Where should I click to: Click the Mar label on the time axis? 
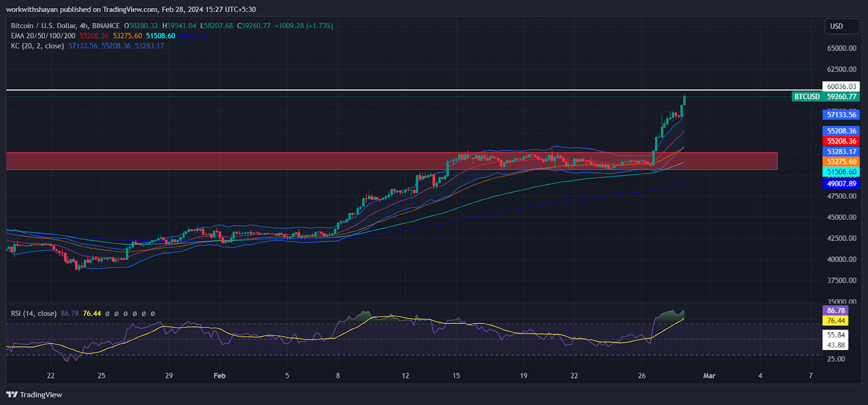(709, 376)
